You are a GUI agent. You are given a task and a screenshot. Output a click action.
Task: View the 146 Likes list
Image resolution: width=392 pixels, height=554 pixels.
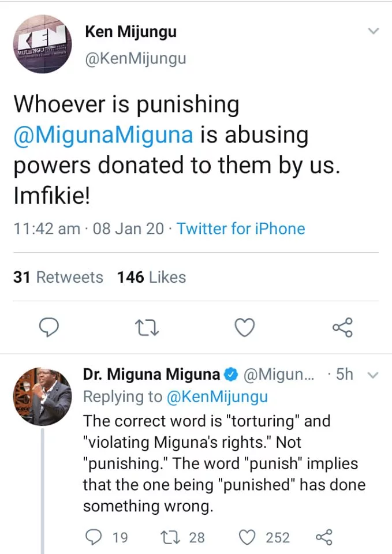click(x=151, y=278)
